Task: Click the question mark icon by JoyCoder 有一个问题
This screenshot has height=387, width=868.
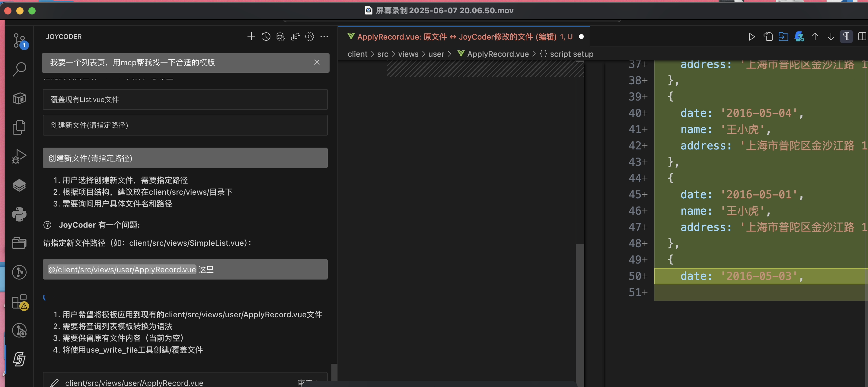Action: [x=47, y=225]
